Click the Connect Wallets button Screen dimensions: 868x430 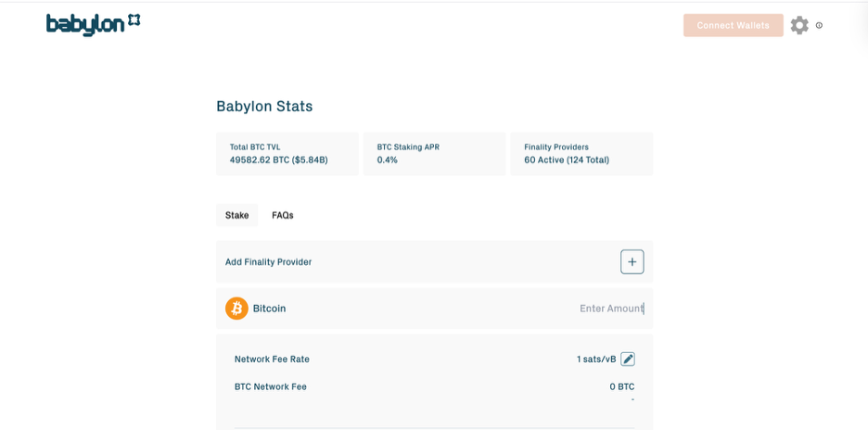pyautogui.click(x=733, y=25)
